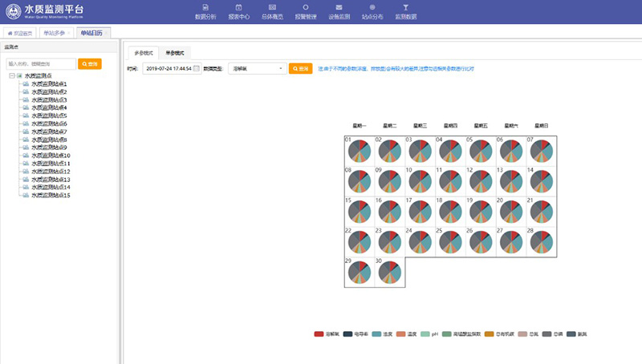Go to 总体概览 in the header
This screenshot has height=364, width=642.
pyautogui.click(x=272, y=11)
